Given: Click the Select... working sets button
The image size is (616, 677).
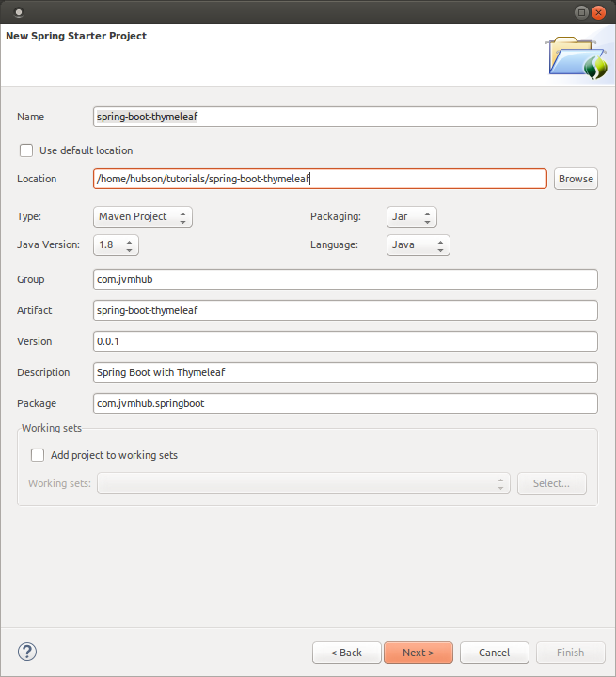Looking at the screenshot, I should [552, 483].
